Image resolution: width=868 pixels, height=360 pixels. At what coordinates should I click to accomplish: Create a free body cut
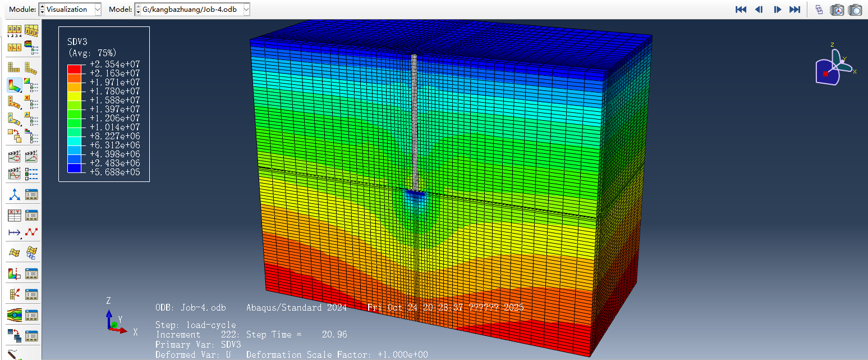tap(14, 294)
